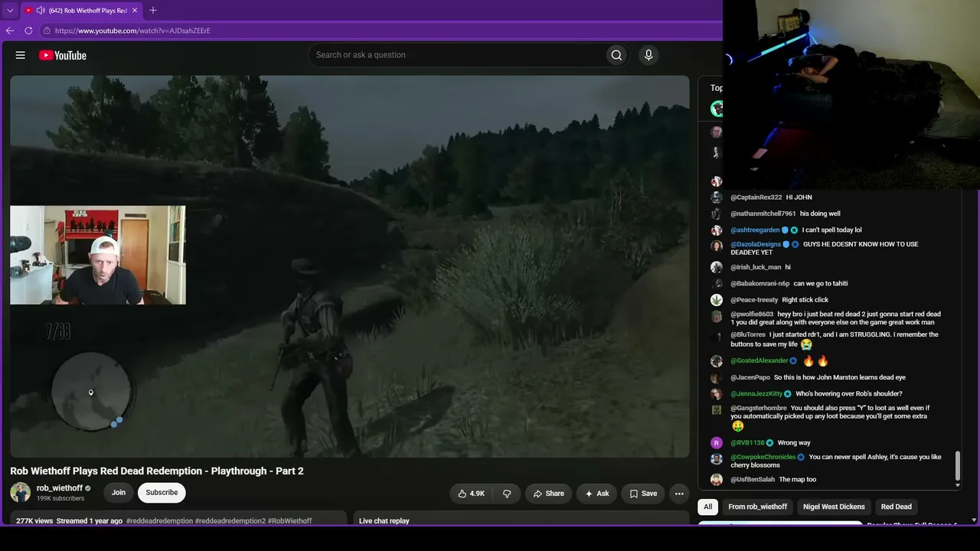Click the @BluTorres username in chat
The height and width of the screenshot is (551, 980).
click(748, 335)
